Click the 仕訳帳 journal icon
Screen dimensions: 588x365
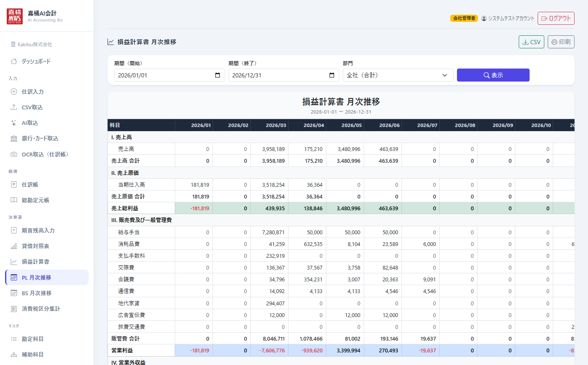point(14,185)
